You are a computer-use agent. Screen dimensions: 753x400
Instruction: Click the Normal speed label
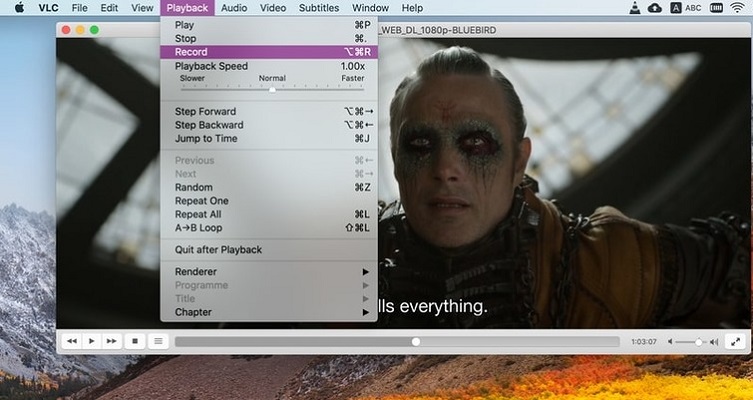point(272,78)
